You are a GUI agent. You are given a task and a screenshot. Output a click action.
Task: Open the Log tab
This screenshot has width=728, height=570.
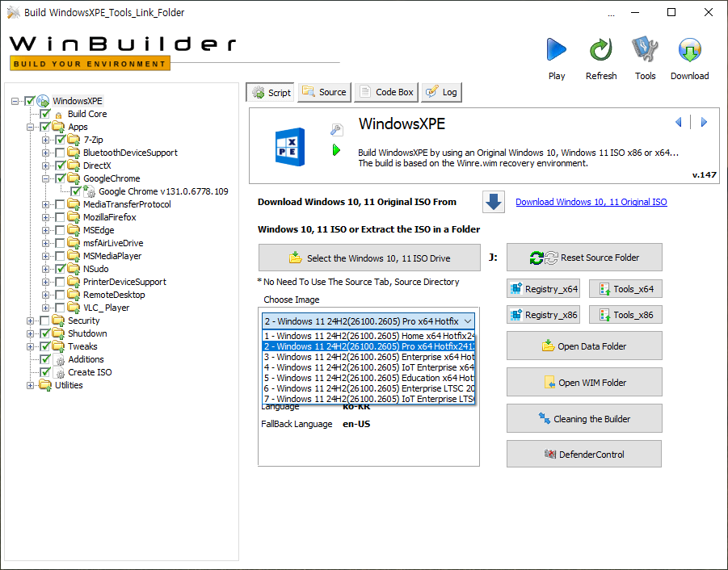tap(441, 92)
